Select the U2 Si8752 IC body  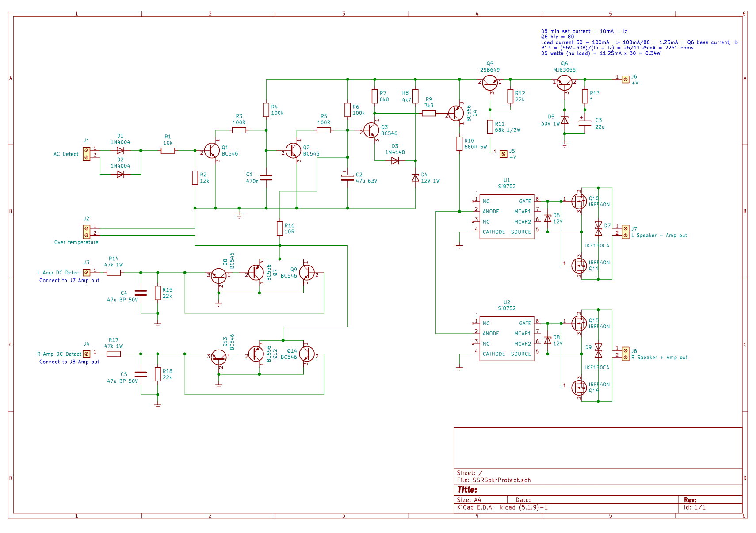507,339
